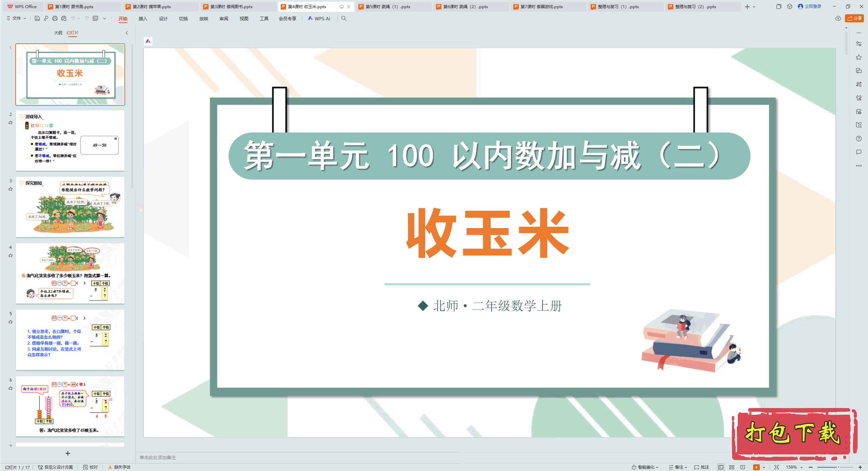Switch to reading view book icon
The image size is (868, 471).
tap(743, 467)
